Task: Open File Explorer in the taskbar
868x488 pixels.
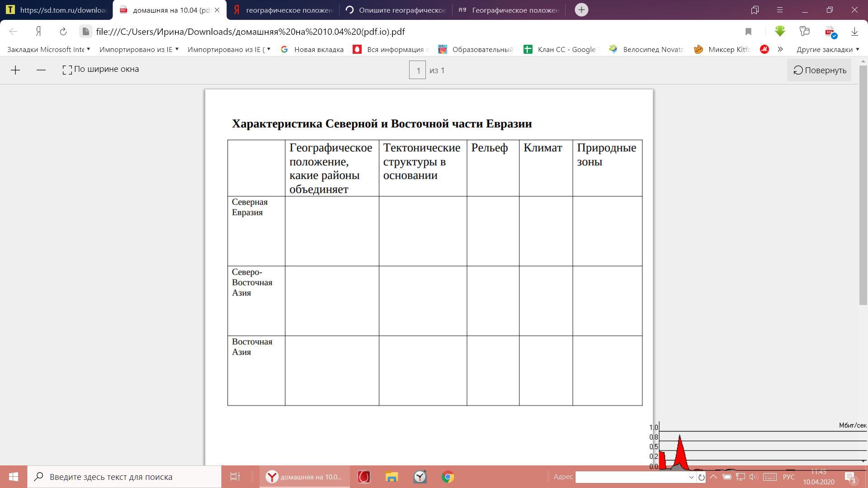Action: pyautogui.click(x=392, y=477)
